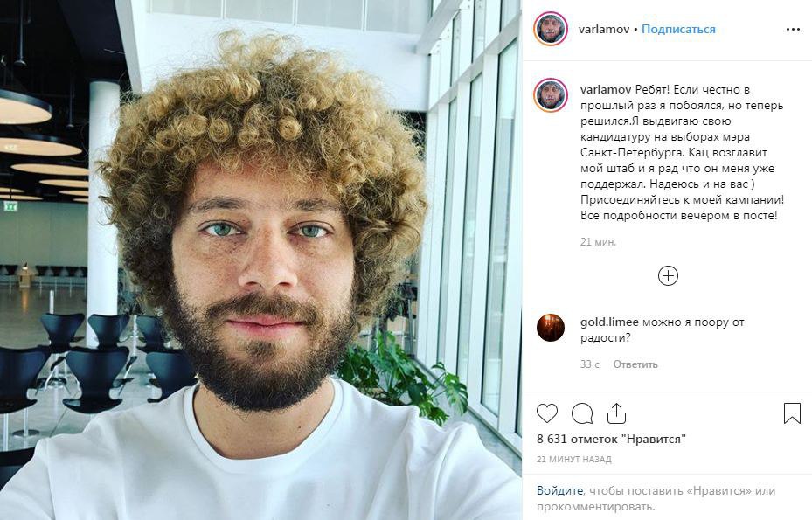Open comments via speech bubble icon
Viewport: 812px width, 520px height.
pyautogui.click(x=582, y=413)
